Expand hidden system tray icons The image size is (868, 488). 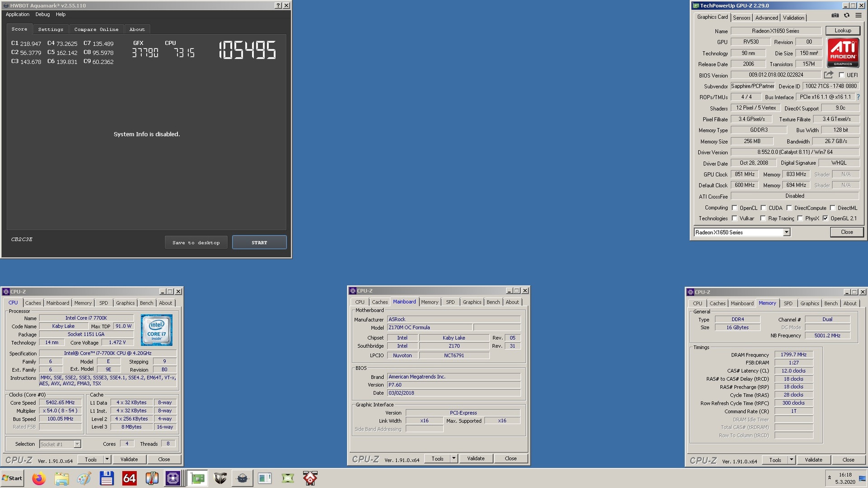pos(830,478)
